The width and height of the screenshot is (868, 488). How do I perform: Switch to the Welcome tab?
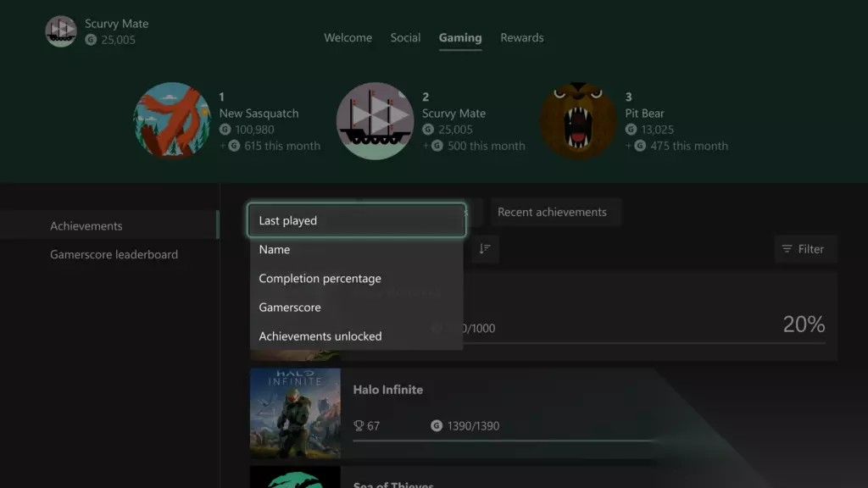click(x=348, y=37)
